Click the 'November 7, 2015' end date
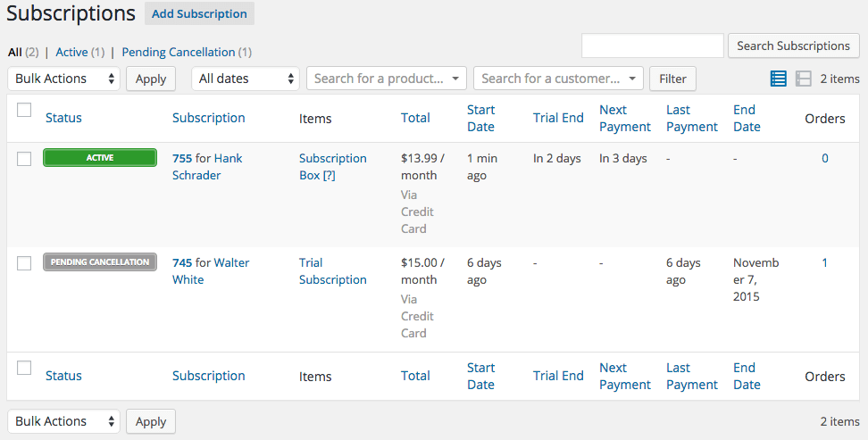 [x=756, y=279]
